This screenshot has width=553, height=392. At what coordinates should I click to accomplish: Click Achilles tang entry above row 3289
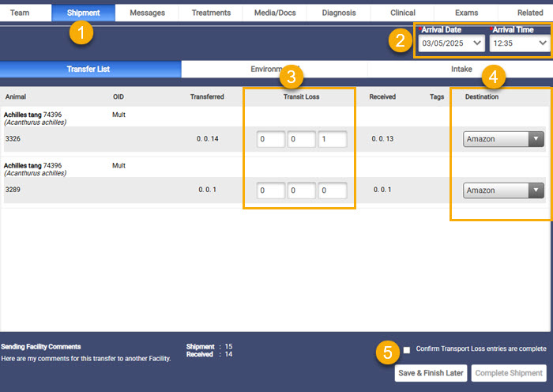click(x=35, y=169)
